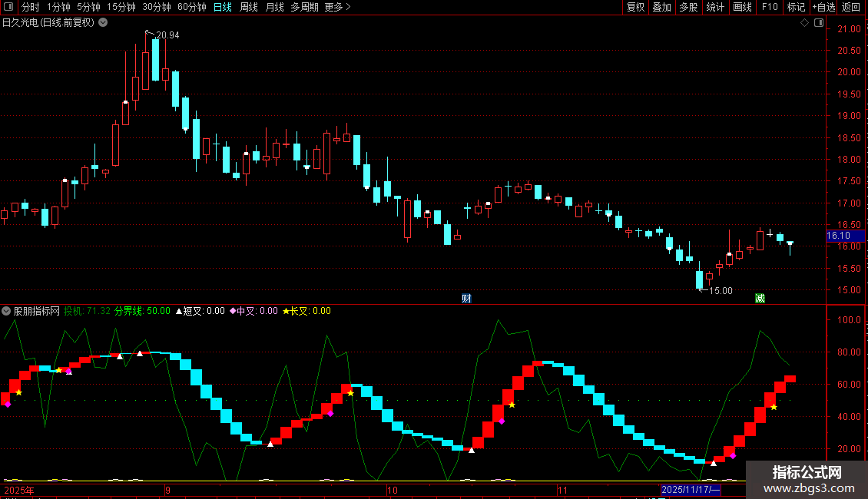Screen dimensions: 868x499
Task: Click the 财 financial marker icon
Action: coord(467,298)
